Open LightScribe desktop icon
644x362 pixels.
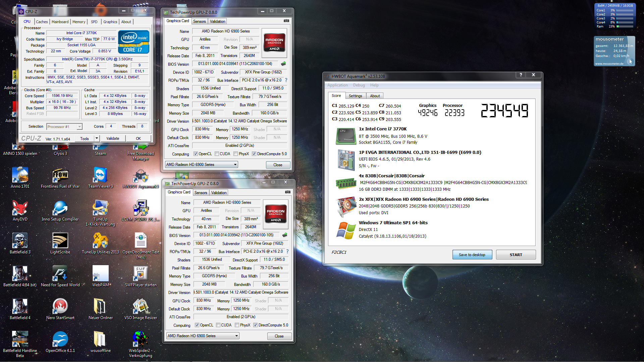pyautogui.click(x=60, y=243)
